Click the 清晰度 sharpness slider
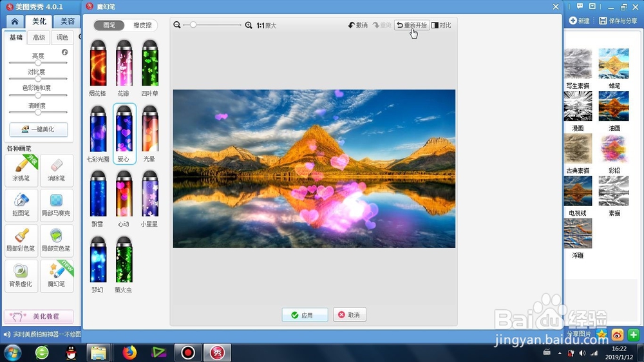This screenshot has height=362, width=644. (38, 112)
